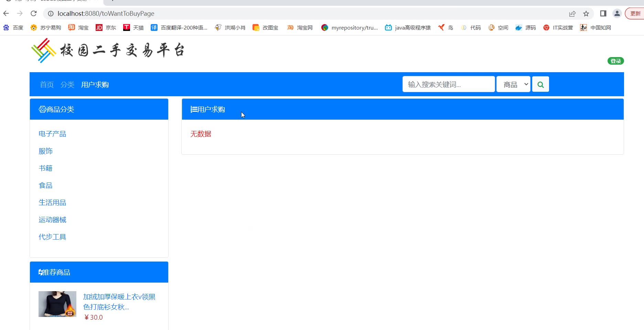Focus the search keyword input field
644x330 pixels.
coord(449,84)
